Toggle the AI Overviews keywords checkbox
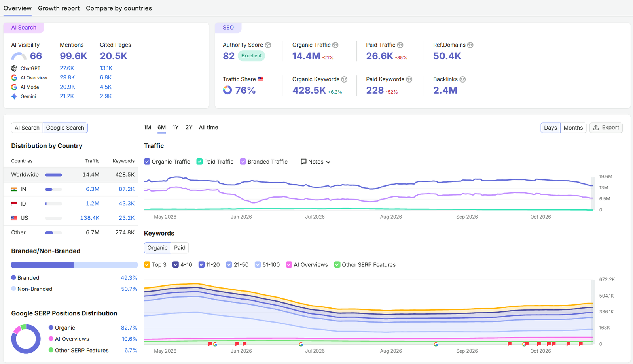The height and width of the screenshot is (364, 633). pyautogui.click(x=289, y=265)
